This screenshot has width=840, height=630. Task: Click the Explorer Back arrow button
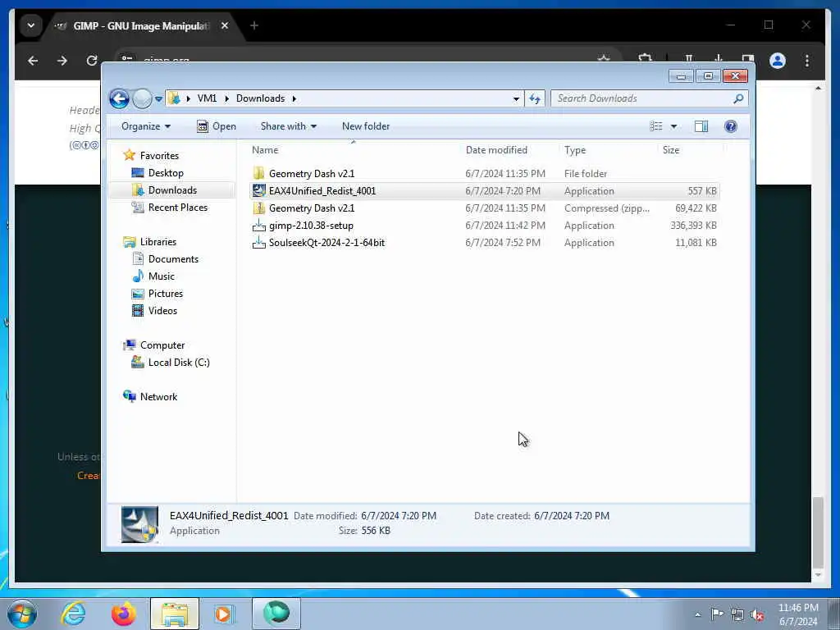(x=119, y=98)
